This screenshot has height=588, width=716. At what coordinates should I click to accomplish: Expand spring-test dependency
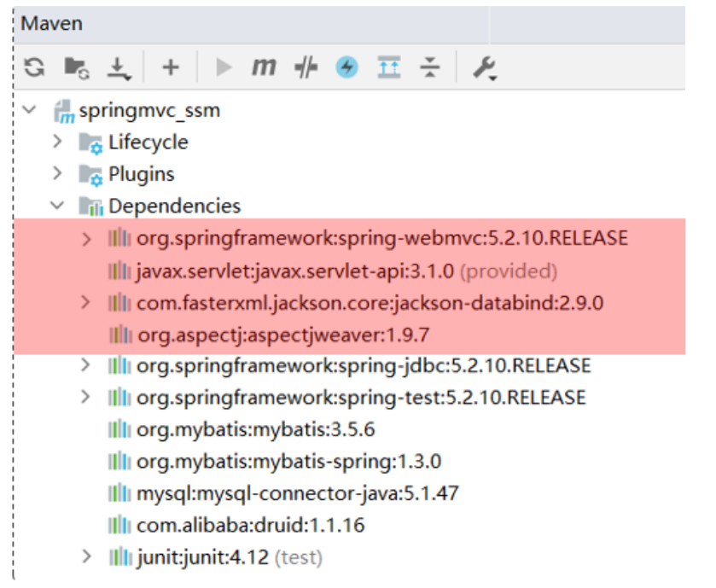[85, 397]
